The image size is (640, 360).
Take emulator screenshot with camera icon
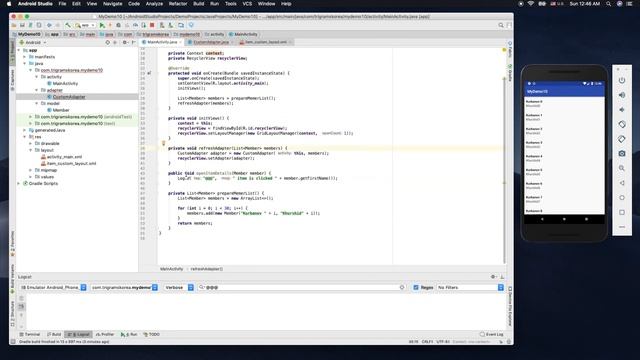(622, 153)
